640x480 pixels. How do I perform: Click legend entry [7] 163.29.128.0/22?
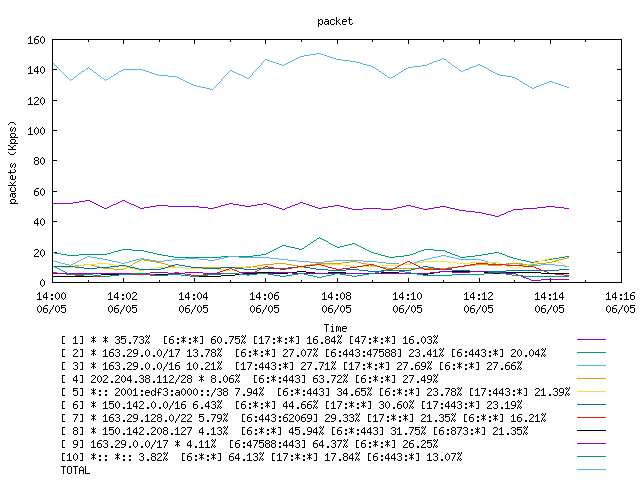[x=304, y=418]
